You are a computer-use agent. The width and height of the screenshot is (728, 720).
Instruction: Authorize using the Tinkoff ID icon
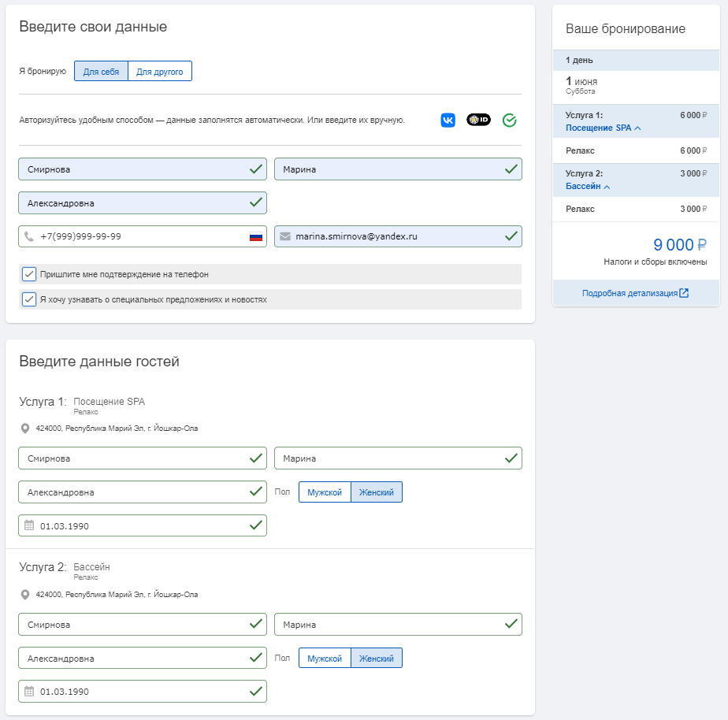478,120
